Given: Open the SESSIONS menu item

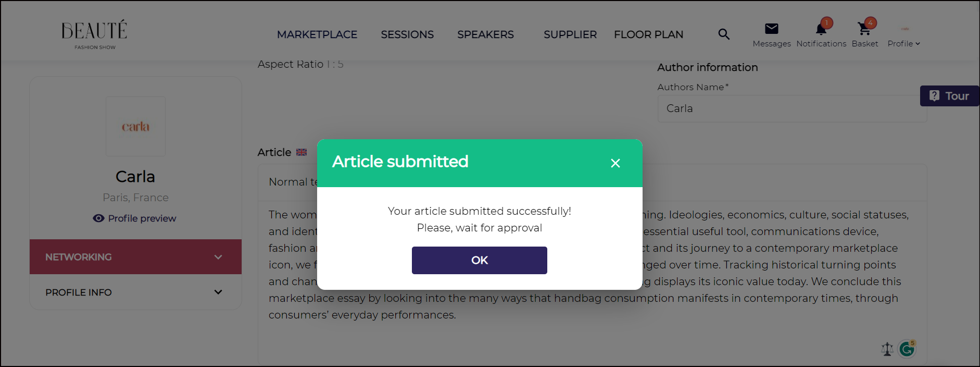Looking at the screenshot, I should coord(407,34).
